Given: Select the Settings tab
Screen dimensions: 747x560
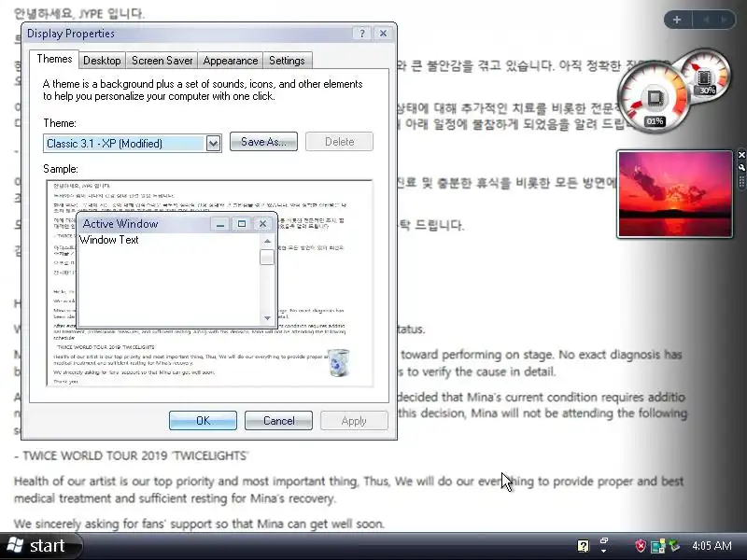Looking at the screenshot, I should pos(287,61).
